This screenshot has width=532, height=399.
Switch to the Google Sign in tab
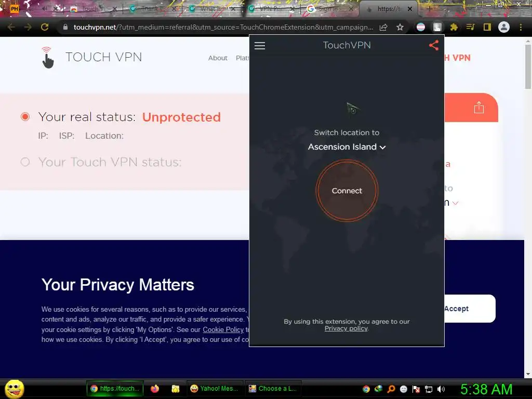[x=327, y=9]
